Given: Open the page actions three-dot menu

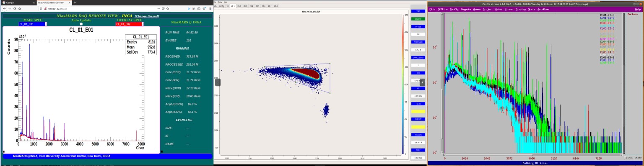Looking at the screenshot, I should pyautogui.click(x=158, y=8).
